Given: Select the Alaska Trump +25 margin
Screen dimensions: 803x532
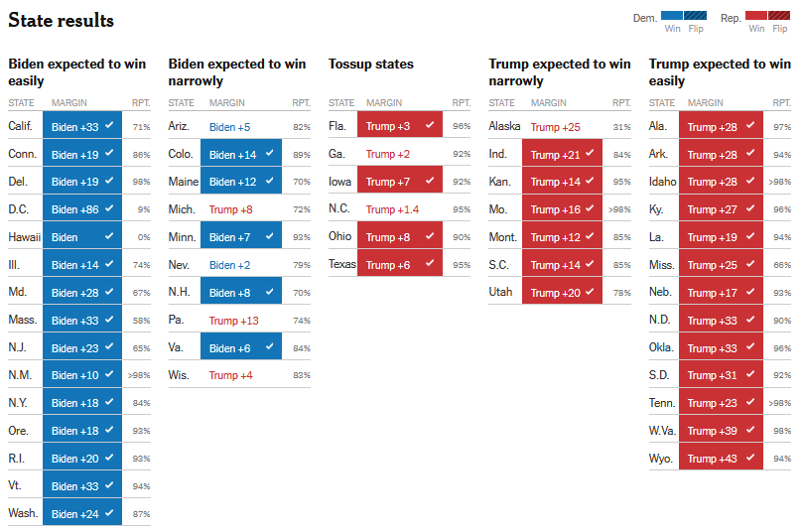Looking at the screenshot, I should [555, 127].
